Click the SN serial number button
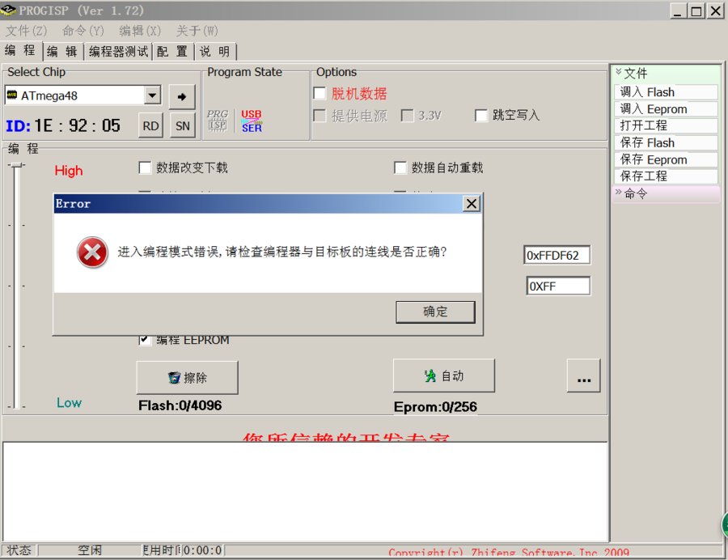The width and height of the screenshot is (728, 560). click(182, 125)
